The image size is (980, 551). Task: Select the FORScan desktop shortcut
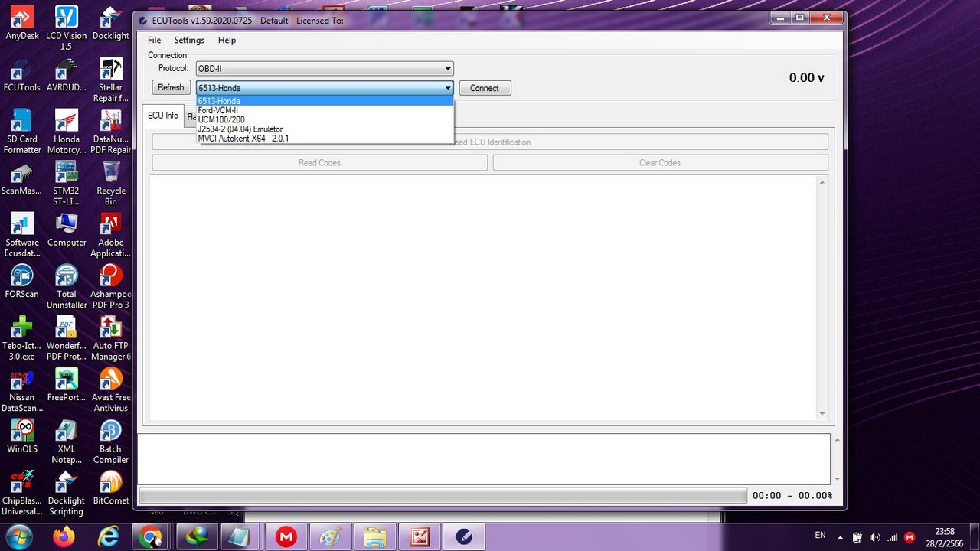pos(22,281)
